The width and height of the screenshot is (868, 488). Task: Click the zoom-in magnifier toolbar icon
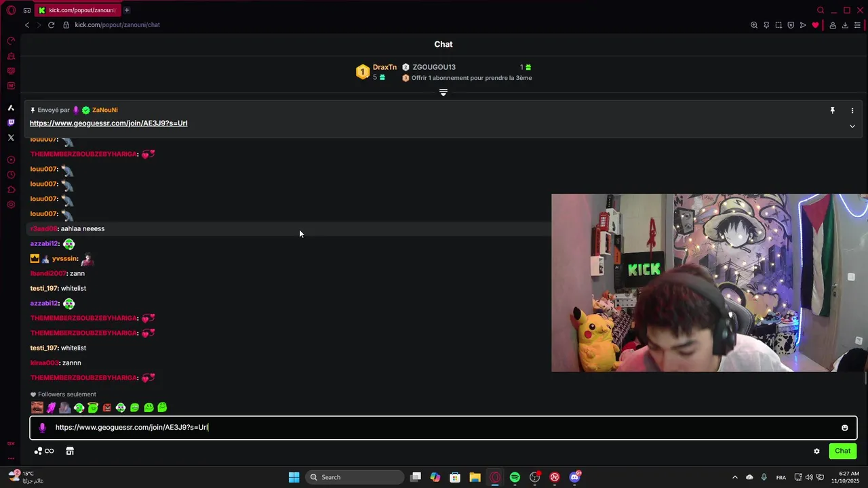pos(754,25)
